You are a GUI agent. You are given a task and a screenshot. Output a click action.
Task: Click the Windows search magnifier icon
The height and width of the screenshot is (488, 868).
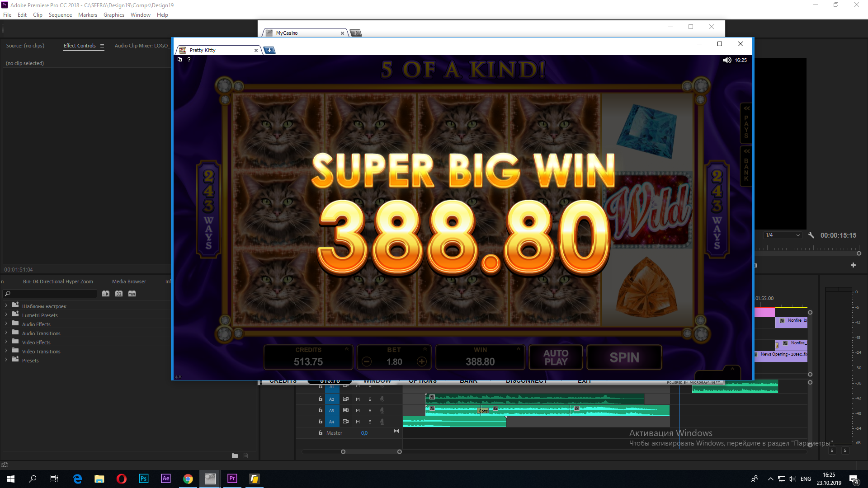point(33,479)
